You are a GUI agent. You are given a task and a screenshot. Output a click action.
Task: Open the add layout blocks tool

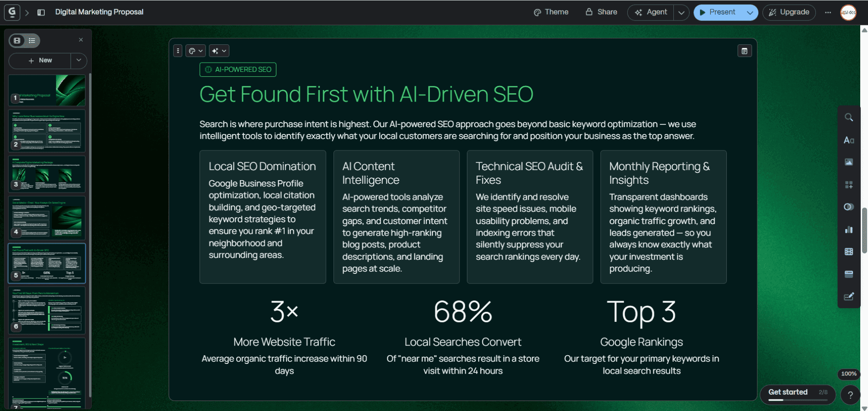(x=849, y=185)
